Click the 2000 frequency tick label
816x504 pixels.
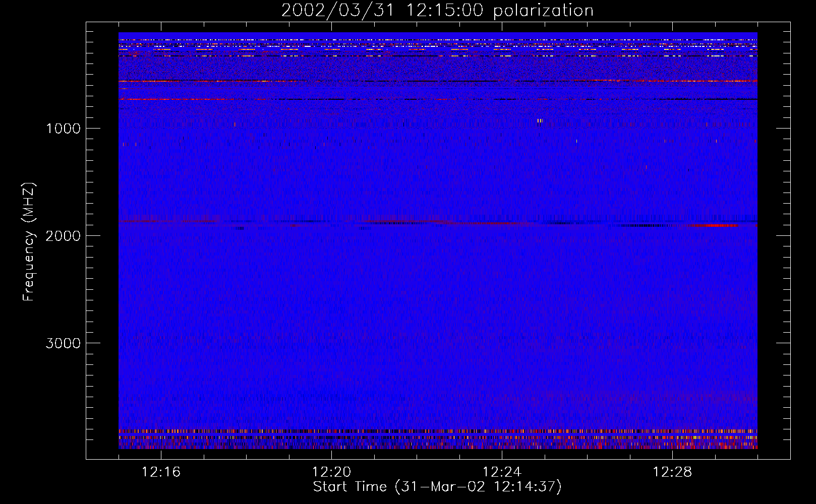click(x=64, y=236)
